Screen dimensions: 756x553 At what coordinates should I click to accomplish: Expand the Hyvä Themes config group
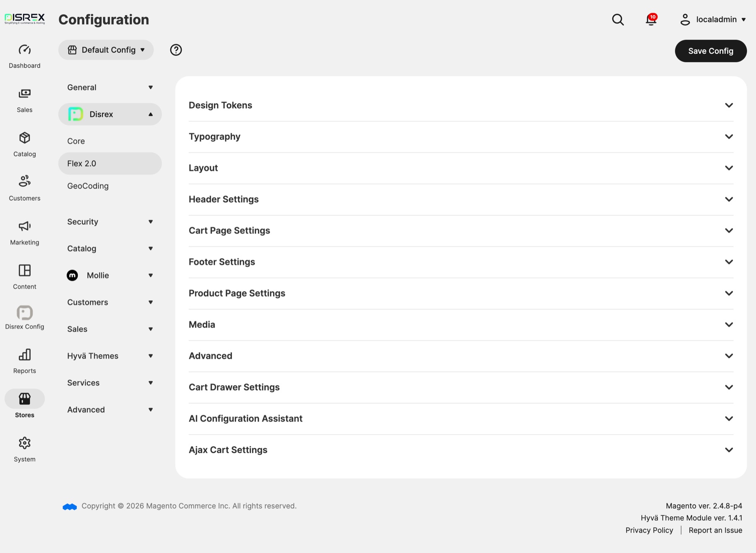110,356
